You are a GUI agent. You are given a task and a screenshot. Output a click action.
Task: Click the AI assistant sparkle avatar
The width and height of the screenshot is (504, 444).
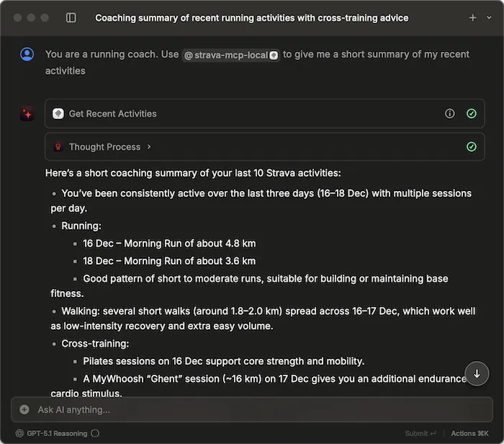[x=27, y=114]
